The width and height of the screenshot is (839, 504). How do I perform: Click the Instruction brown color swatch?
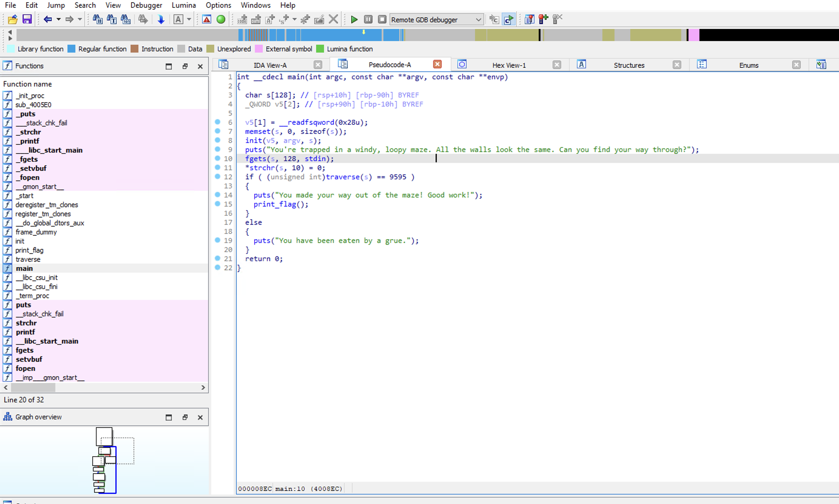pos(134,49)
